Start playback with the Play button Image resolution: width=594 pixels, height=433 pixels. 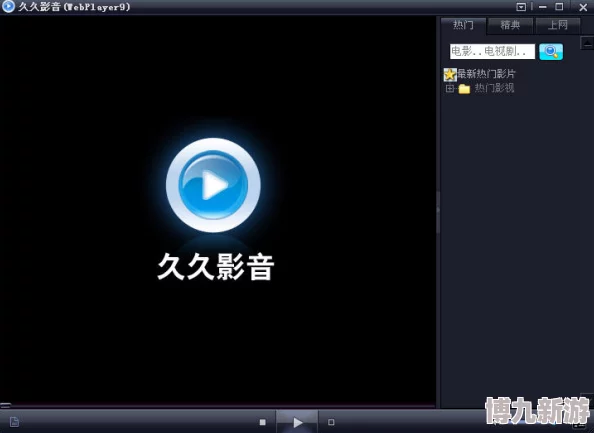pyautogui.click(x=297, y=422)
